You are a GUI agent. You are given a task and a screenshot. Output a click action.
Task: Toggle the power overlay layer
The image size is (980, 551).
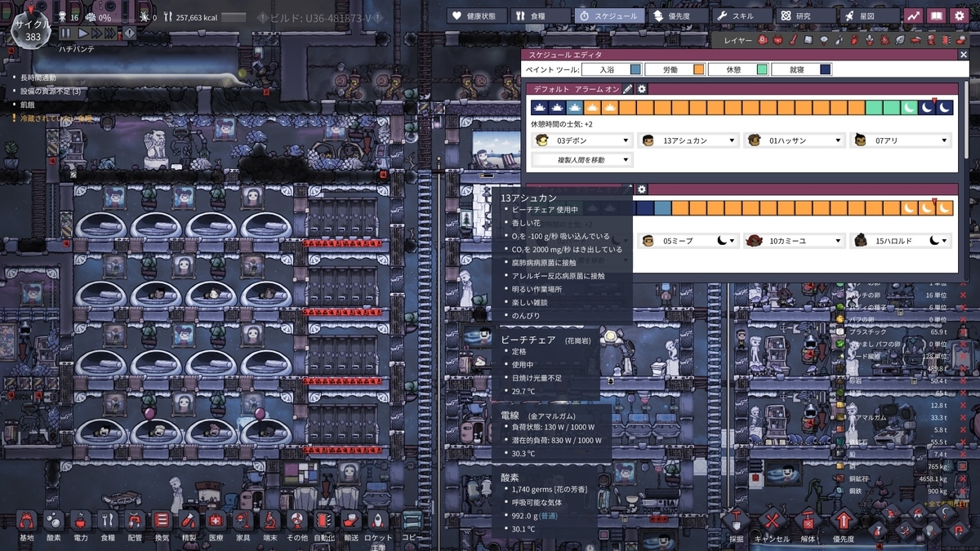point(778,40)
